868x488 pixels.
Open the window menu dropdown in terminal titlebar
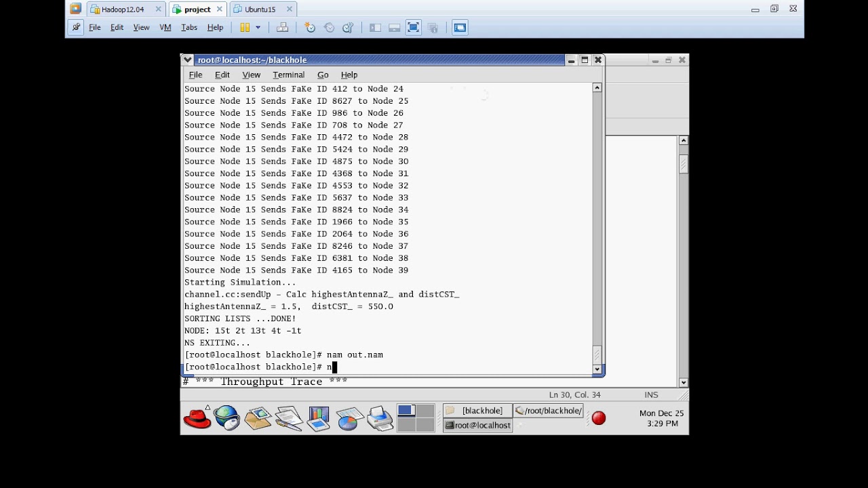click(189, 60)
